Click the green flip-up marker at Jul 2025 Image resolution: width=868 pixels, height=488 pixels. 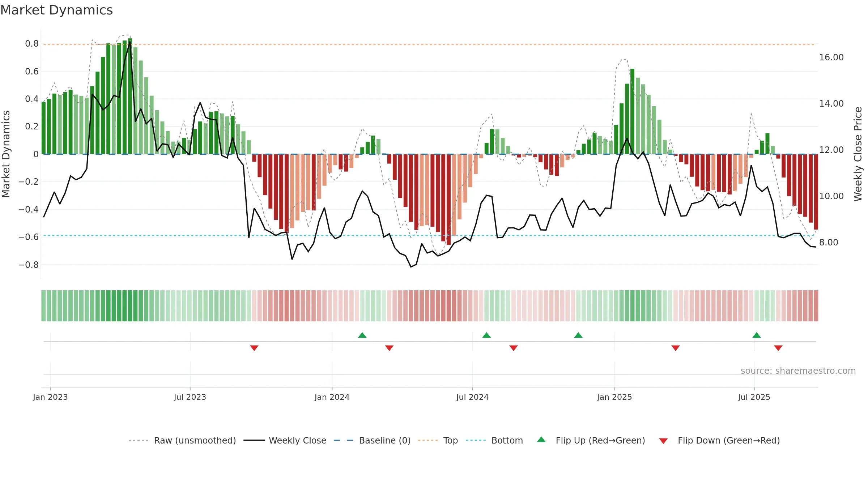(x=757, y=335)
